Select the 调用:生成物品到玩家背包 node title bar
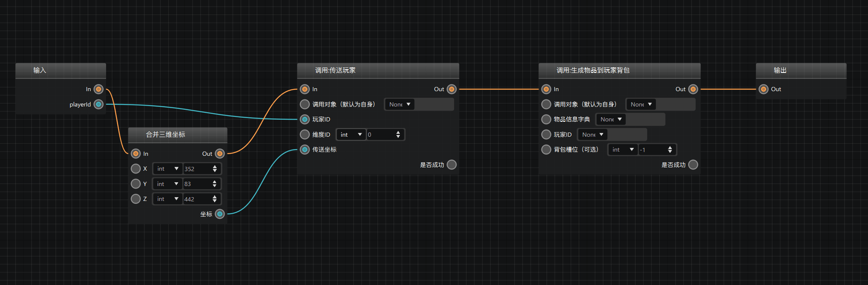The width and height of the screenshot is (868, 285). 619,70
